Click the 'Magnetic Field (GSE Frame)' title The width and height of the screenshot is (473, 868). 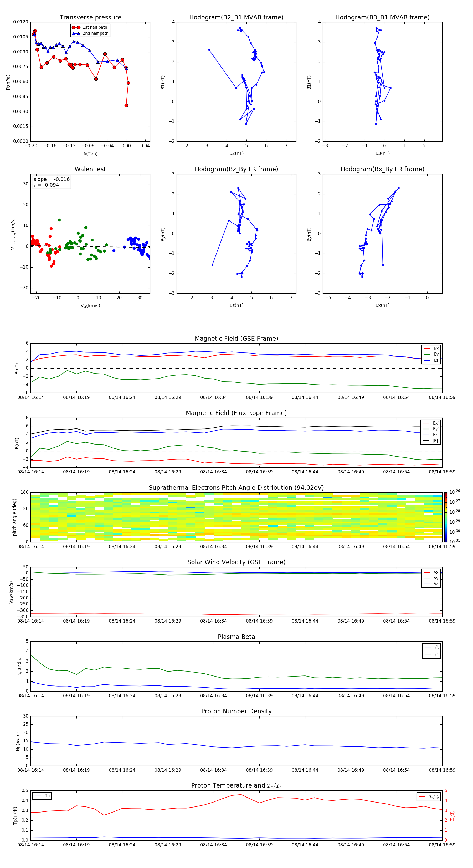(236, 339)
